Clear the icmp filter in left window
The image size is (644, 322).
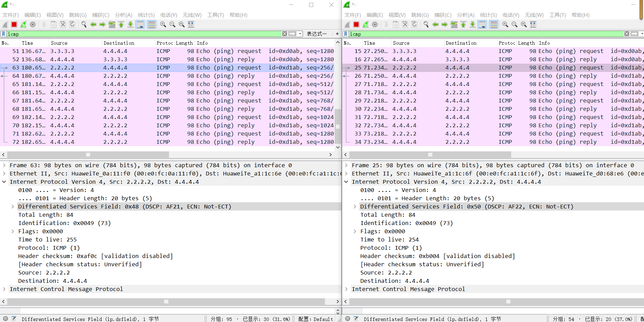click(x=285, y=34)
